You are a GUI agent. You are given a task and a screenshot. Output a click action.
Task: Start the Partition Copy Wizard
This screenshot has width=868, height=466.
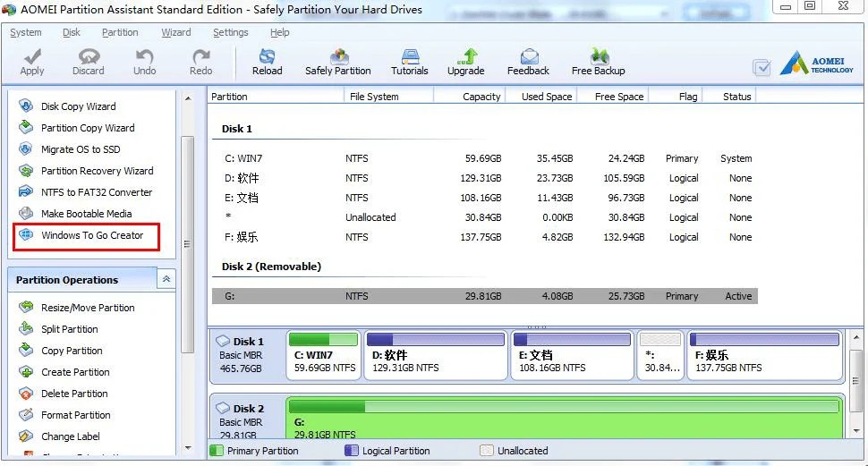pos(88,128)
